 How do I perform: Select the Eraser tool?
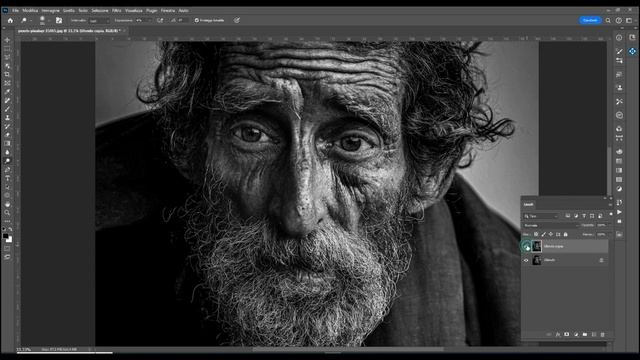[x=7, y=135]
